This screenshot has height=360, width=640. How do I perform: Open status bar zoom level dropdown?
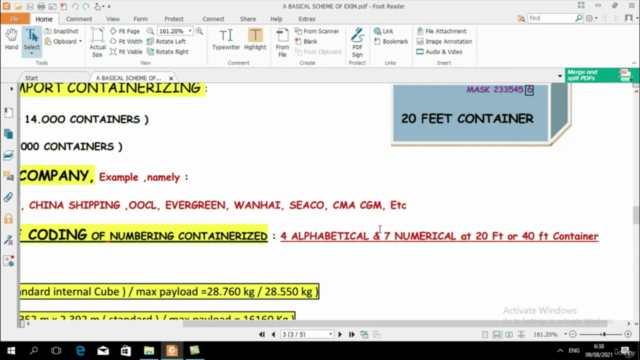565,334
